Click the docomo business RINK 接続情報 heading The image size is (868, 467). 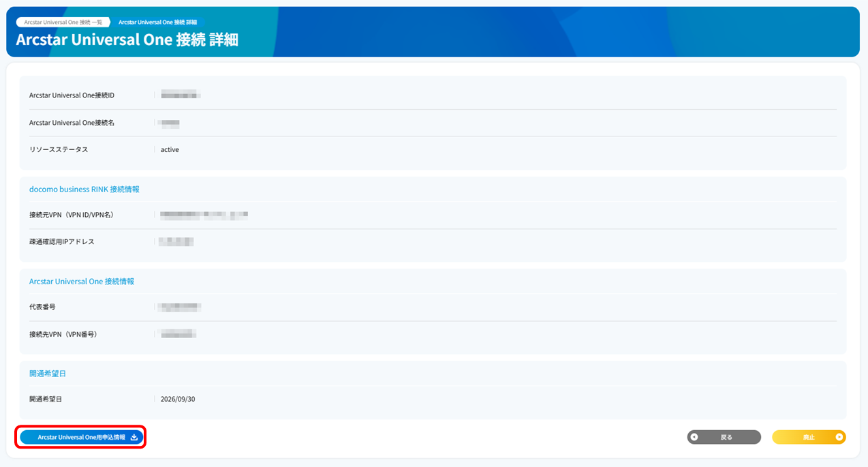(x=84, y=190)
